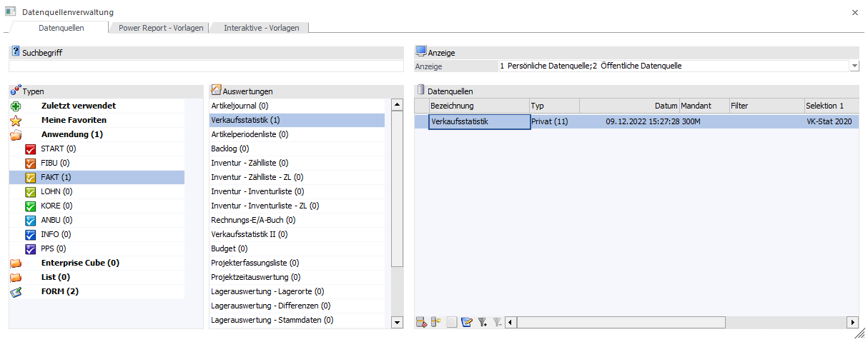This screenshot has height=342, width=868.
Task: Select Meine Favoriten in Typen
Action: tap(74, 120)
